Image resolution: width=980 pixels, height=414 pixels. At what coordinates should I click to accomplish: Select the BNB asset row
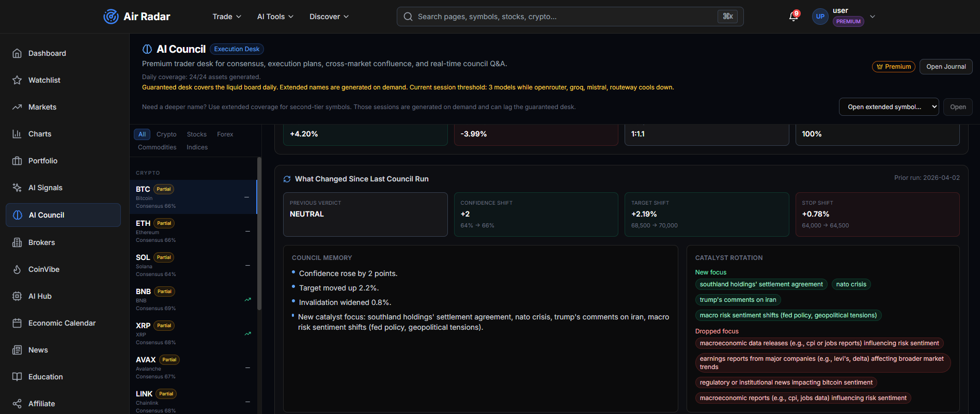coord(193,299)
